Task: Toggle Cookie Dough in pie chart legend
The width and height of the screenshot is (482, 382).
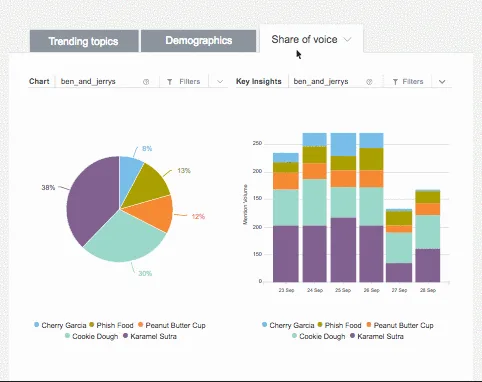Action: point(91,336)
